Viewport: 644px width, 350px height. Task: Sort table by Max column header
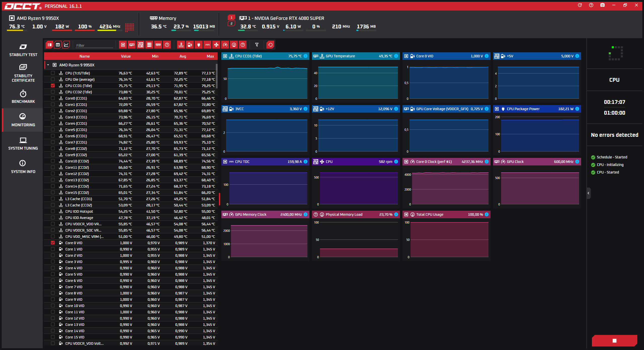coord(210,56)
